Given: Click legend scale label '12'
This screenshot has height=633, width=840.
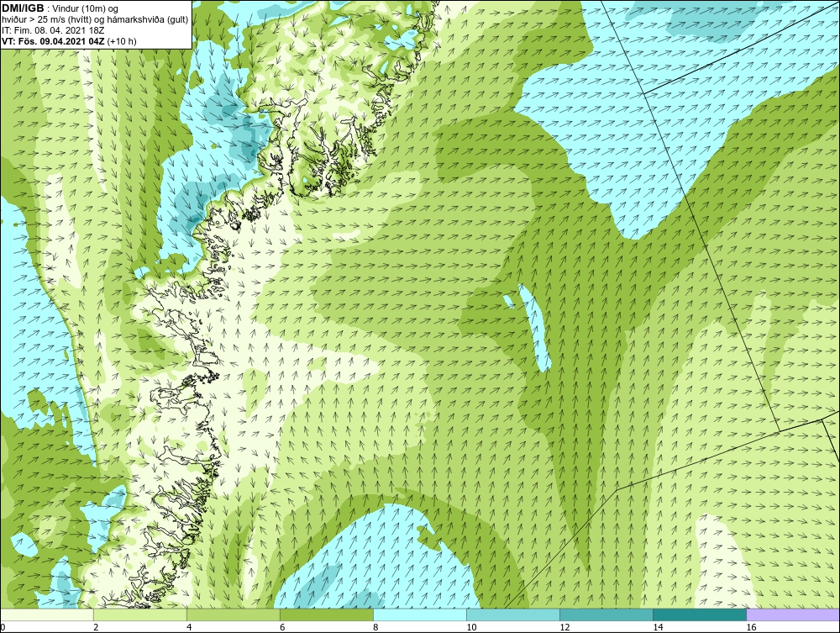Looking at the screenshot, I should pyautogui.click(x=564, y=627).
